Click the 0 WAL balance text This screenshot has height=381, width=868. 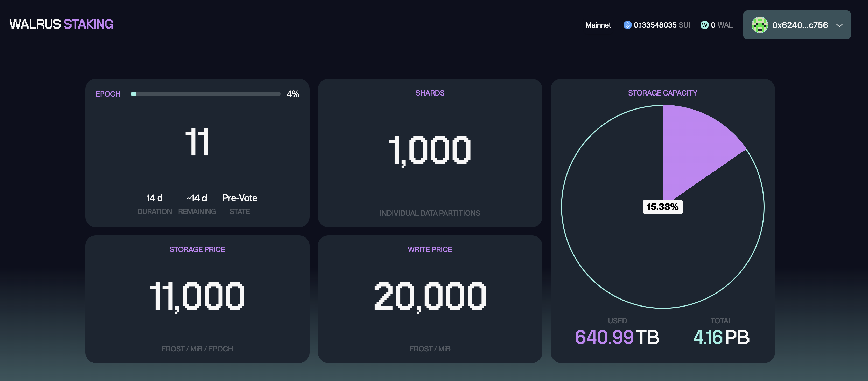tap(722, 25)
